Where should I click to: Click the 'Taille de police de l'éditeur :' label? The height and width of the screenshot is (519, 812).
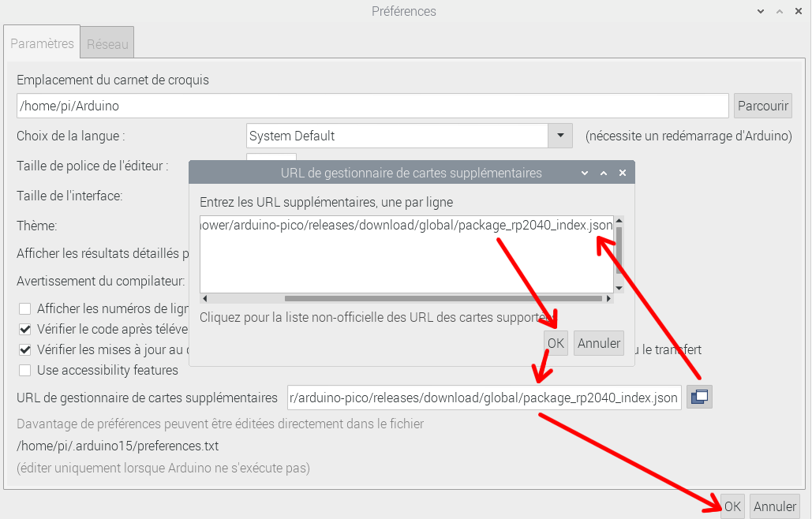pos(92,166)
